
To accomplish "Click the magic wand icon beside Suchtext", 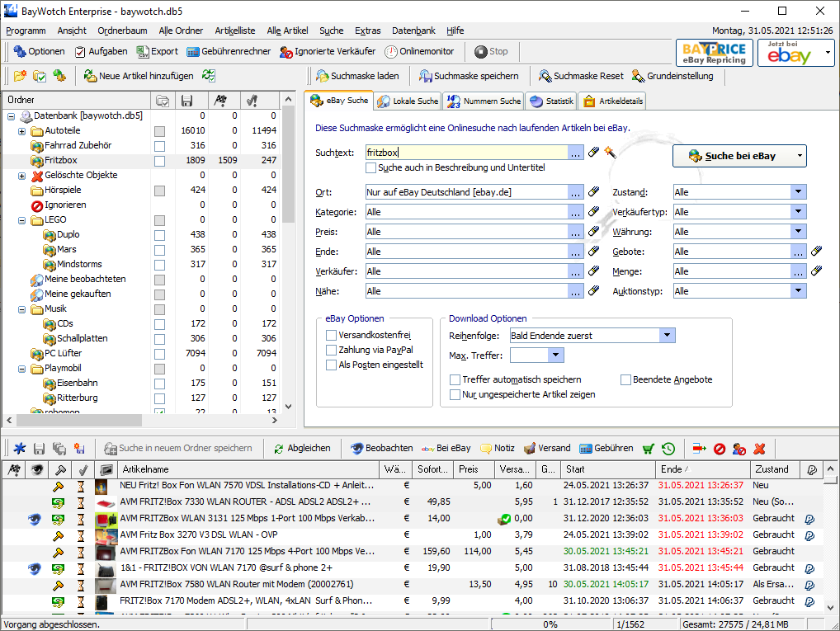I will pos(610,153).
